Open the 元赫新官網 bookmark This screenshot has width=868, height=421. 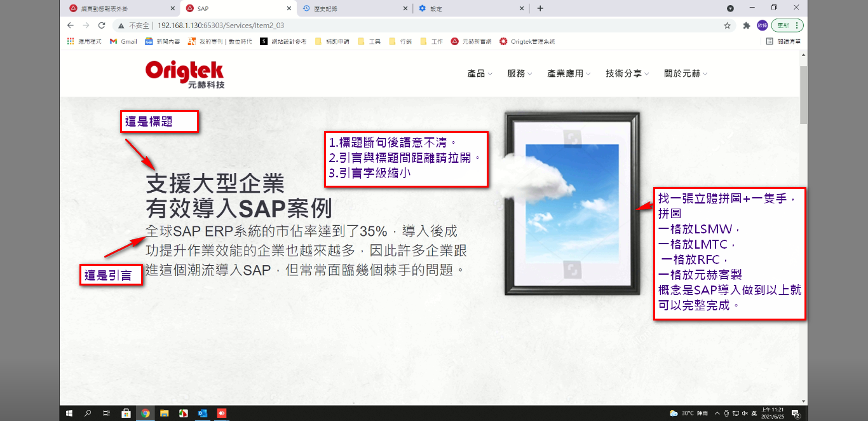coord(472,41)
